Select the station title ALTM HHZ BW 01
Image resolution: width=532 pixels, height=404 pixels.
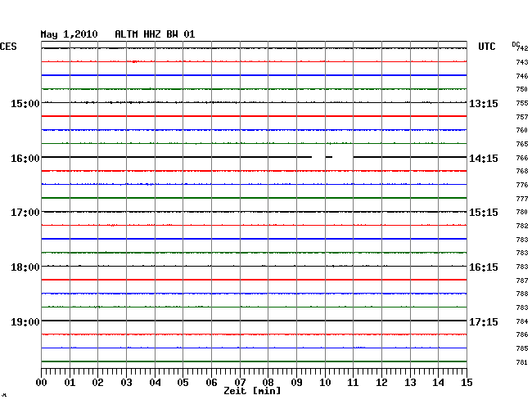[x=155, y=34]
